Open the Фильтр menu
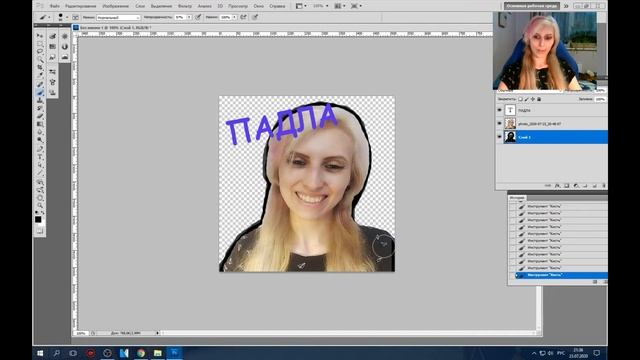 [184, 6]
